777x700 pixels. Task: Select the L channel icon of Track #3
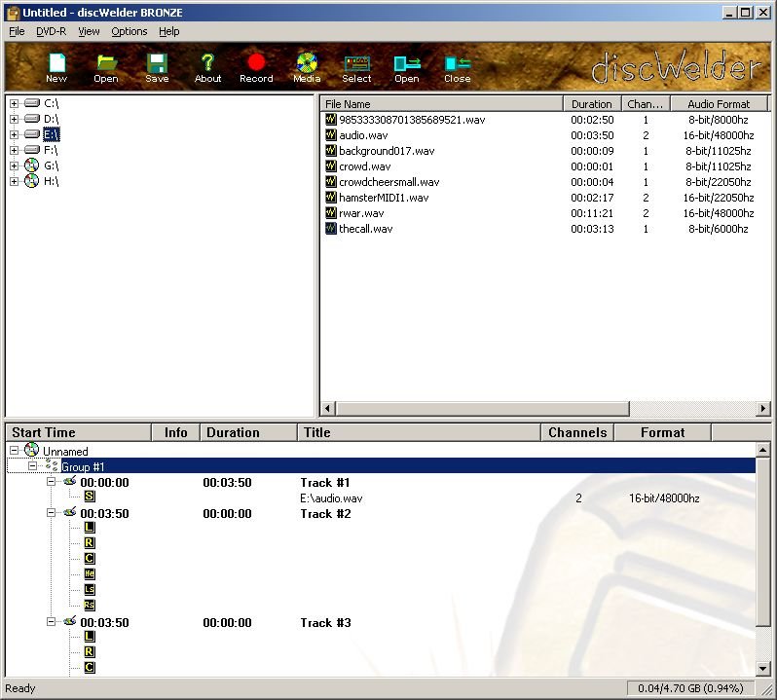90,637
